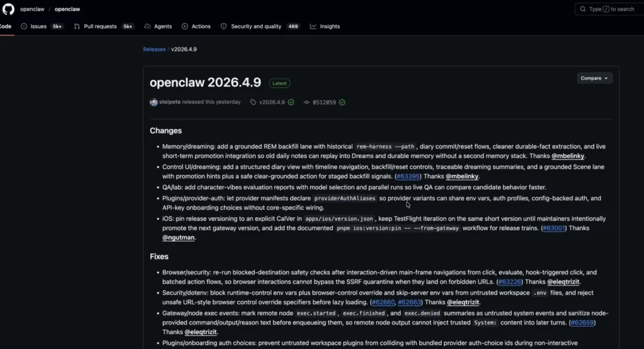Click the Pull requests 5k+ counter badge
Screen dimensions: 644x349
[x=128, y=26]
